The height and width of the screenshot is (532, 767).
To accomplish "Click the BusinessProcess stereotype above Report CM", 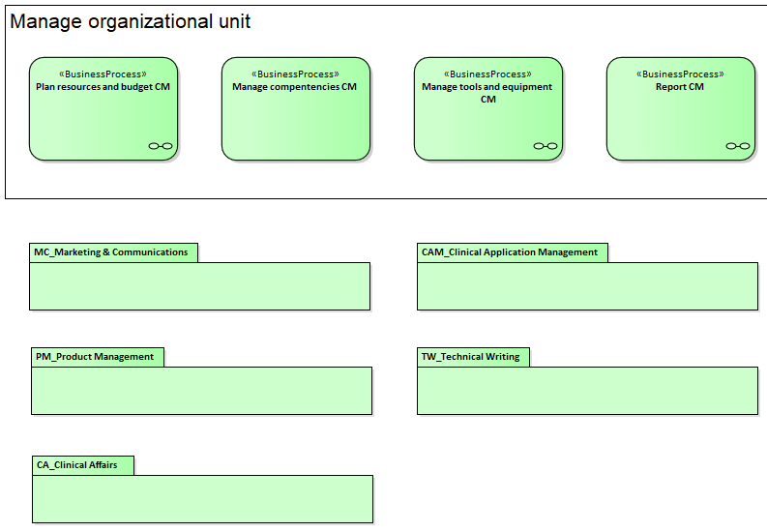I will pos(680,74).
